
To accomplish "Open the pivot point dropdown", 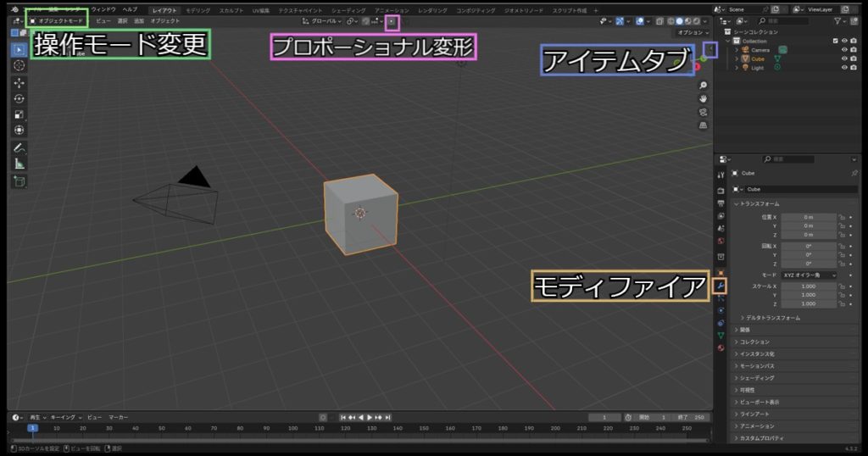I will (x=352, y=21).
